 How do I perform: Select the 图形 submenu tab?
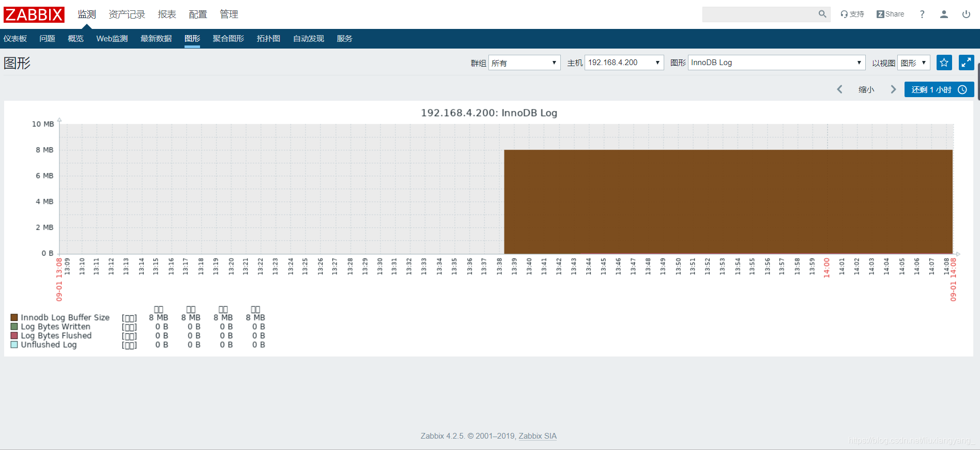pyautogui.click(x=192, y=39)
